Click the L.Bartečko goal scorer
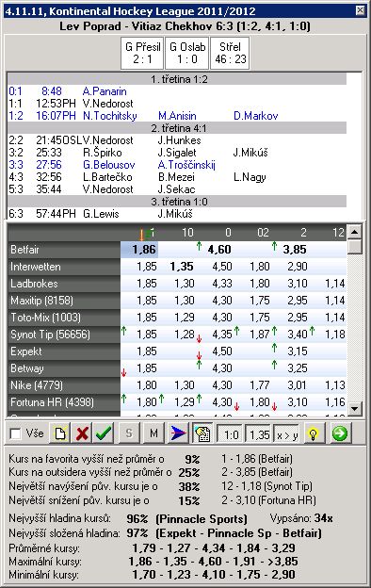Viewport: 371px width, 588px height. coord(107,177)
